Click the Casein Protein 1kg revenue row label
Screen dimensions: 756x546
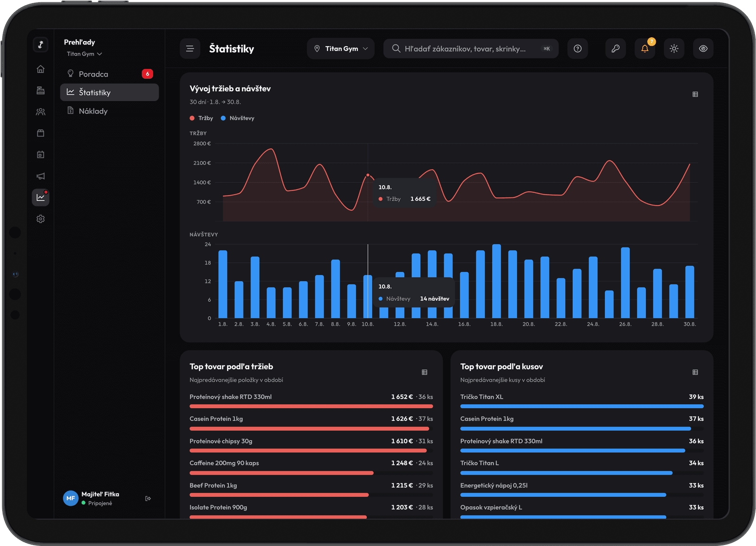click(x=216, y=419)
